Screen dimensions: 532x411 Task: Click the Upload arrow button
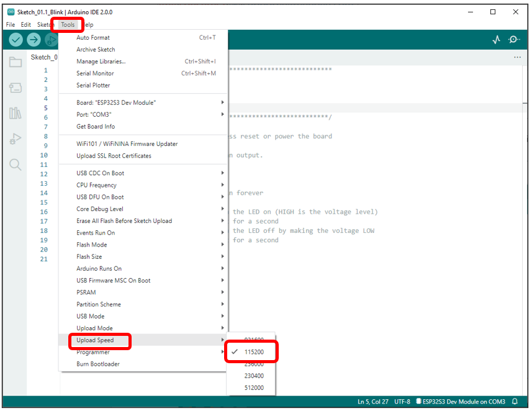coord(34,40)
